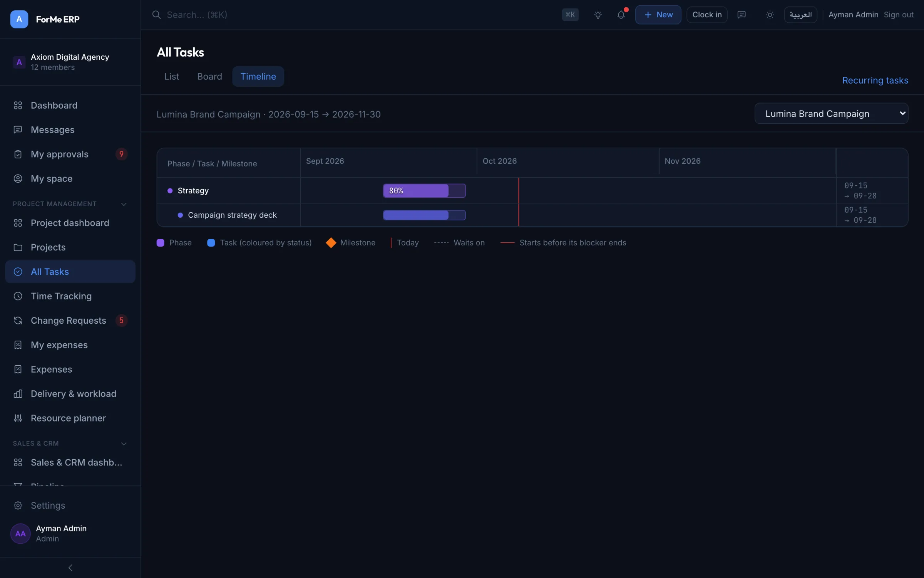Open Change Requests page
Image resolution: width=924 pixels, height=578 pixels.
(x=70, y=320)
